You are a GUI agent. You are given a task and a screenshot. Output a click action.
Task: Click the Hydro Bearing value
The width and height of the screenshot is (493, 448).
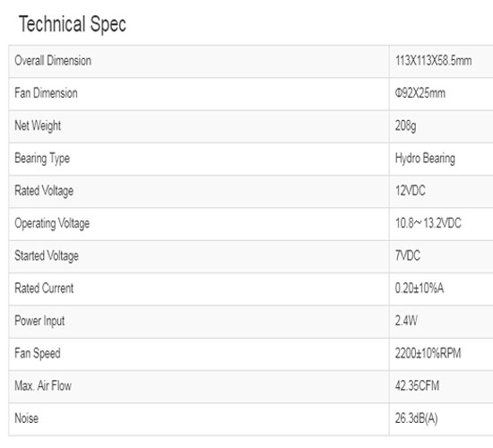pos(425,158)
